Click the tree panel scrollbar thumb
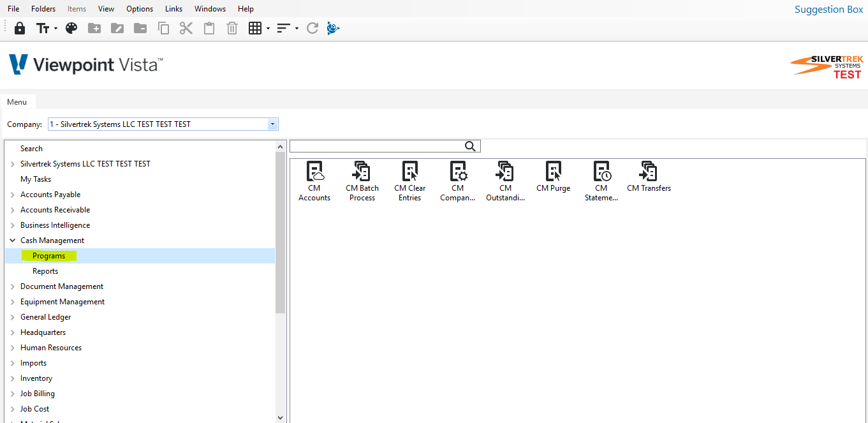The width and height of the screenshot is (868, 423). [281, 232]
